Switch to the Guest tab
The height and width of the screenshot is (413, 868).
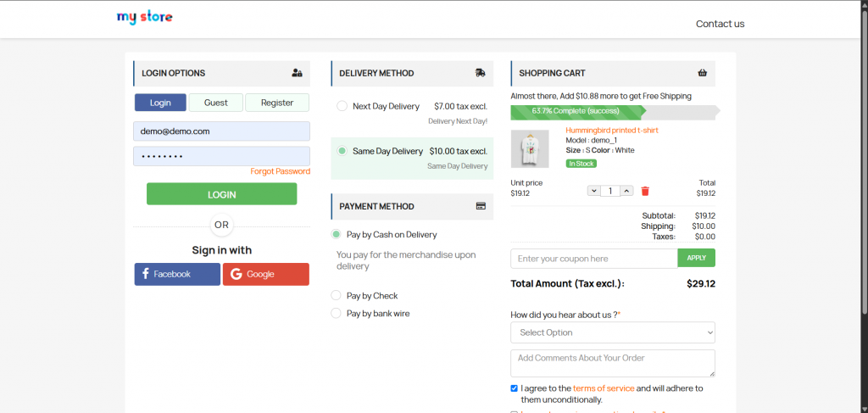(216, 103)
